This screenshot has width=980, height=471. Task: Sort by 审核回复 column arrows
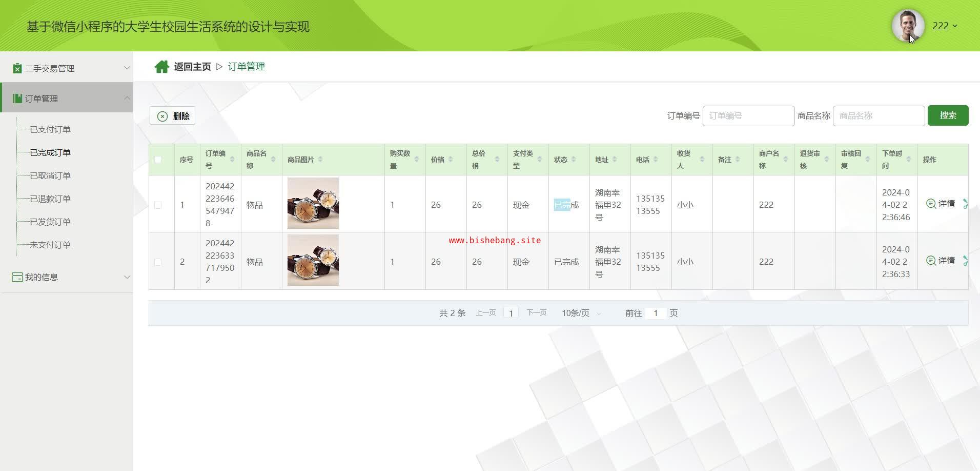point(868,160)
